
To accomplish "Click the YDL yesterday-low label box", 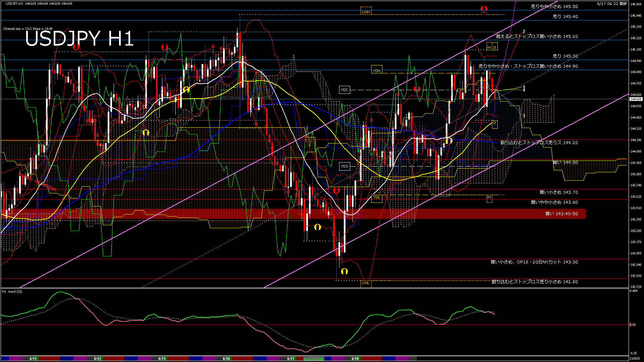I will [x=377, y=197].
